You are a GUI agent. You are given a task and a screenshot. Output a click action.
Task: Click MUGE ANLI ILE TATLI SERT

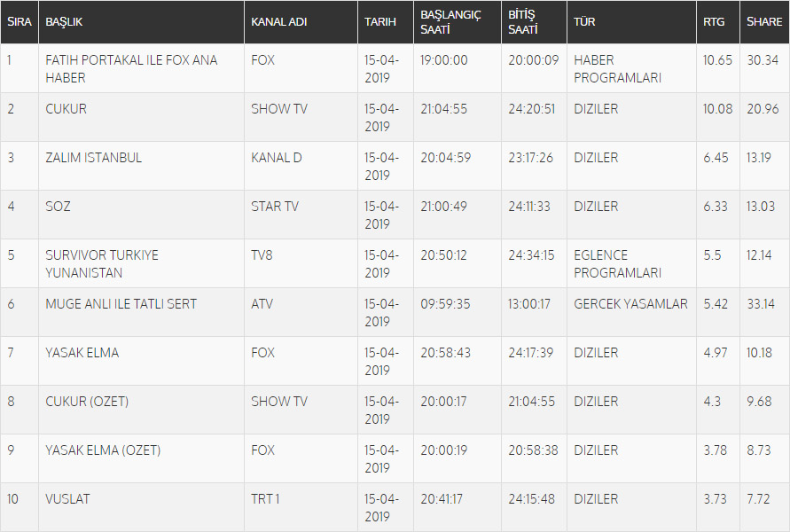tap(121, 304)
